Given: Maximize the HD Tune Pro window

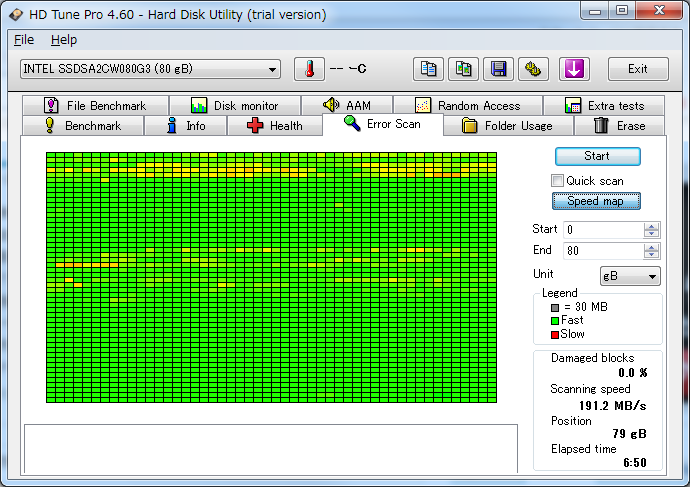Looking at the screenshot, I should tap(622, 11).
